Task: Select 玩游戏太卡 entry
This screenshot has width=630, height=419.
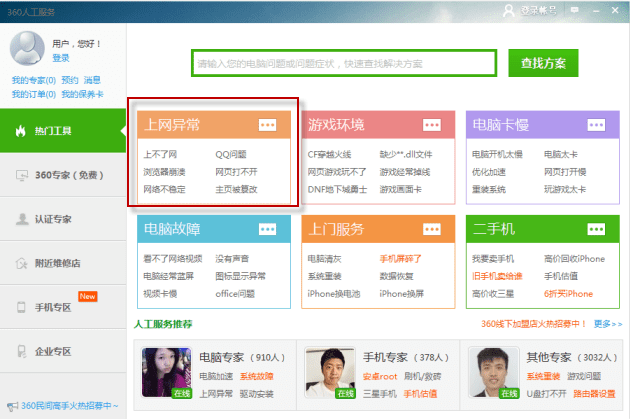Action: pyautogui.click(x=565, y=189)
